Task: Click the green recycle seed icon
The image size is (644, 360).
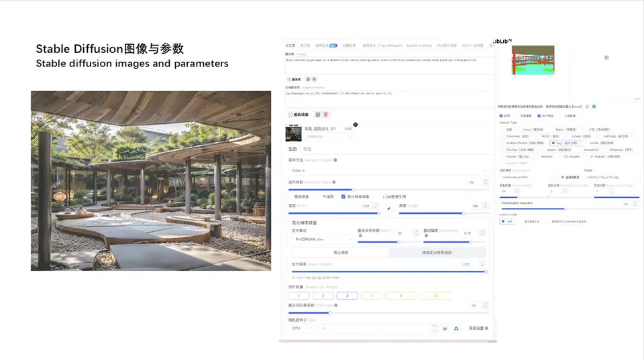Action: pyautogui.click(x=456, y=328)
